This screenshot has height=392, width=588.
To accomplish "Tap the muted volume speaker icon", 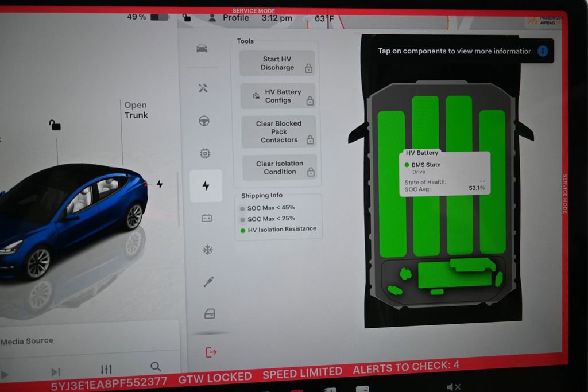I will [454, 387].
